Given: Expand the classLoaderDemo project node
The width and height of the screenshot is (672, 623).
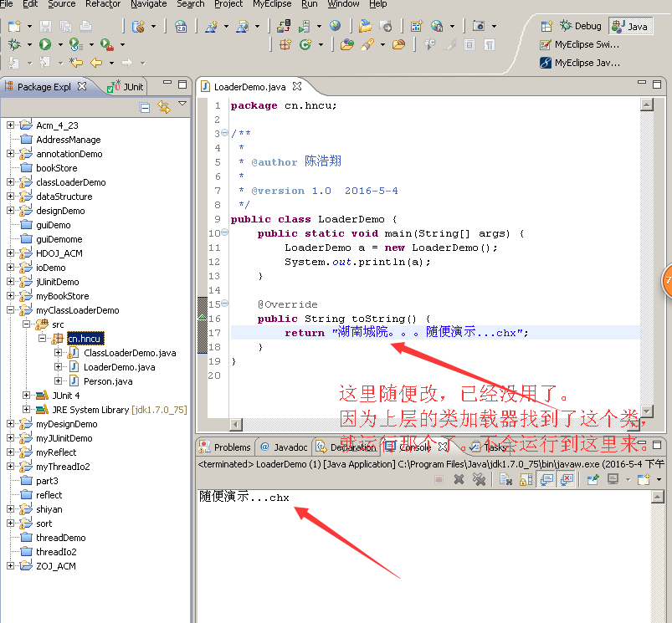Looking at the screenshot, I should pyautogui.click(x=10, y=182).
